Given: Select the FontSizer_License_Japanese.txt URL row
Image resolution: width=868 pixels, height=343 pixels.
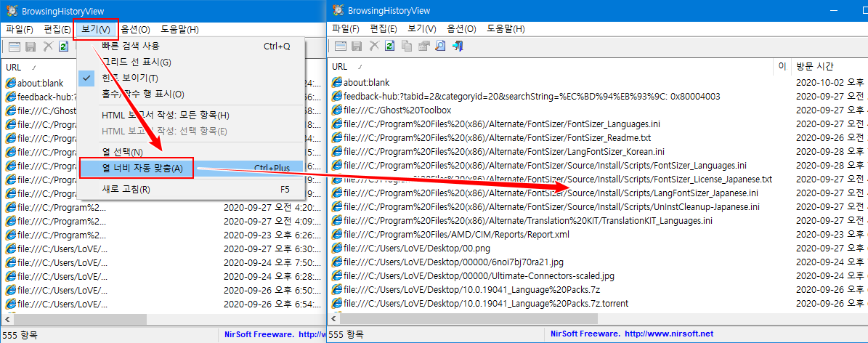Looking at the screenshot, I should [x=557, y=179].
